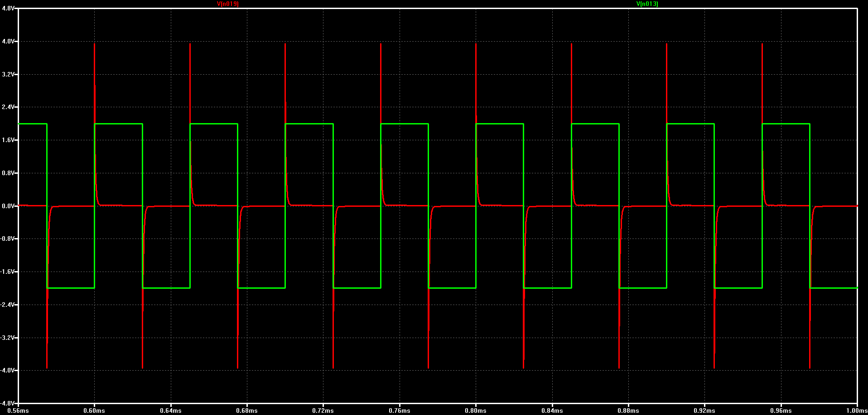Screen dimensions: 868x415
Task: Click the 0.72ms time axis label
Action: pyautogui.click(x=323, y=410)
